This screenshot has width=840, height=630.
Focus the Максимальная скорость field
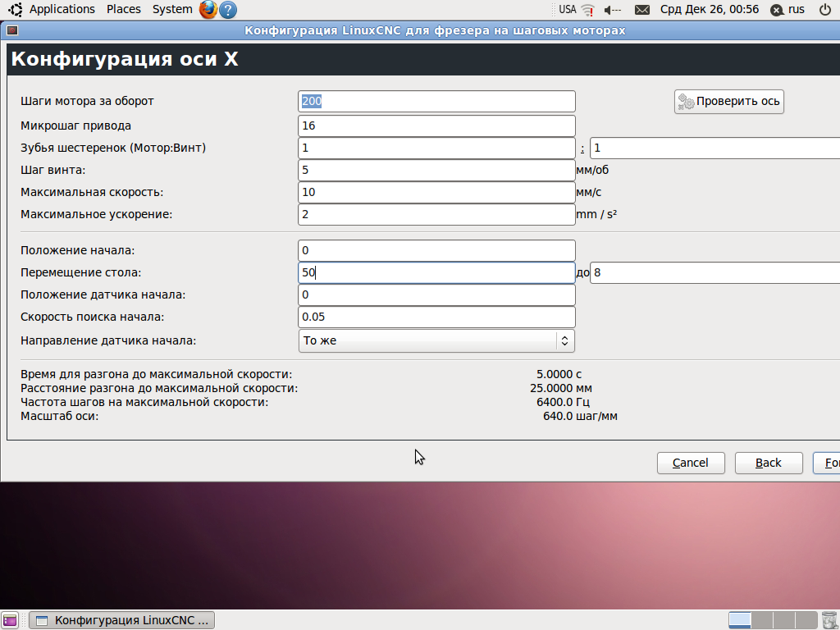(x=436, y=192)
